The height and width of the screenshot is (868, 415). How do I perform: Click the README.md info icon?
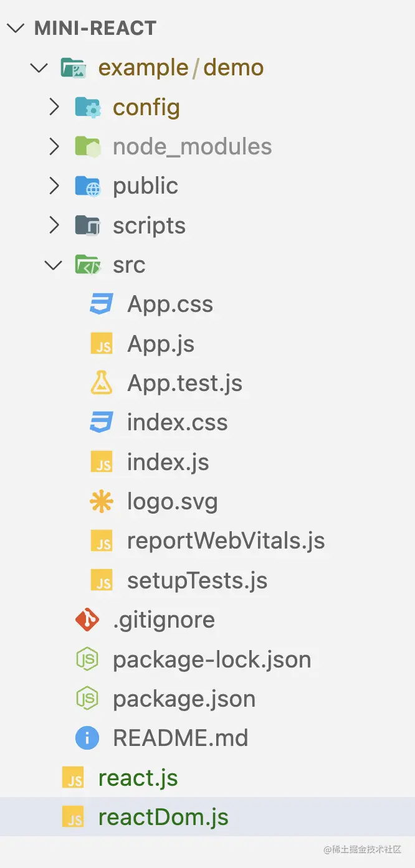coord(87,738)
